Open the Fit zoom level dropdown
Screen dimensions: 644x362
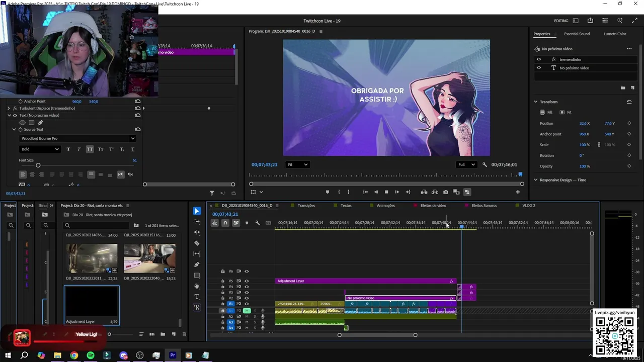(x=297, y=164)
